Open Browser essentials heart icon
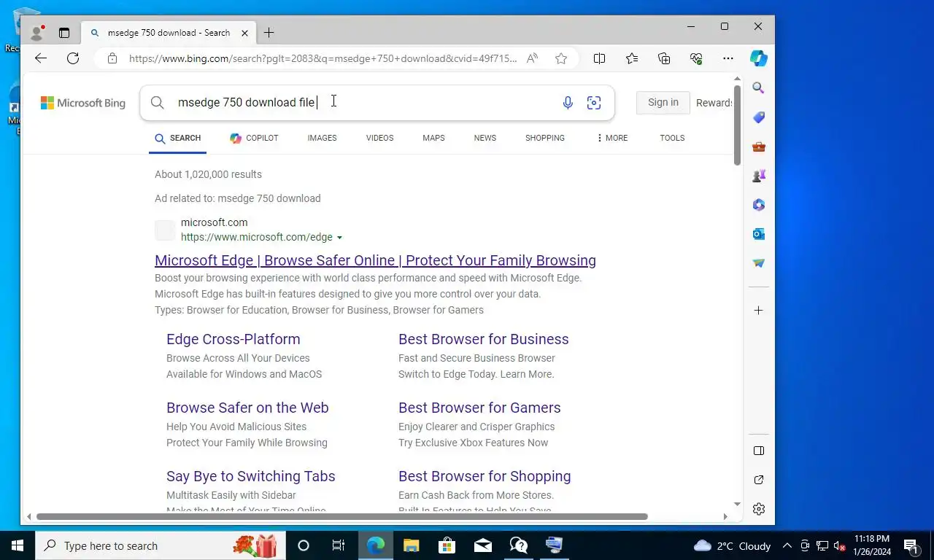Image resolution: width=934 pixels, height=560 pixels. click(x=696, y=58)
